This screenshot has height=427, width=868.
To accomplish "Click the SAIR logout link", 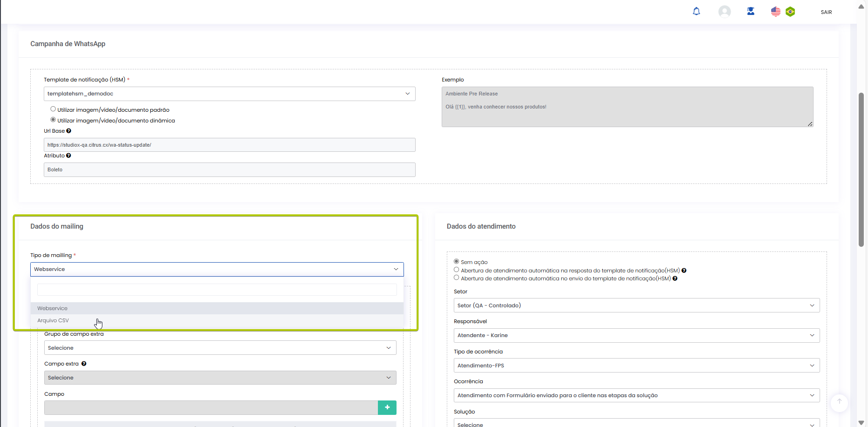I will [x=826, y=12].
